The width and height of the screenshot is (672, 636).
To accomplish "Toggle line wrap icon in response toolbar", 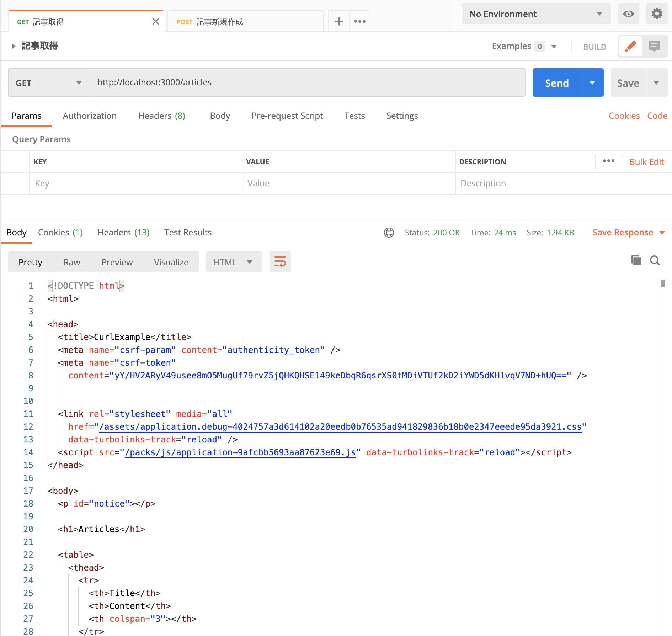I will [x=280, y=262].
